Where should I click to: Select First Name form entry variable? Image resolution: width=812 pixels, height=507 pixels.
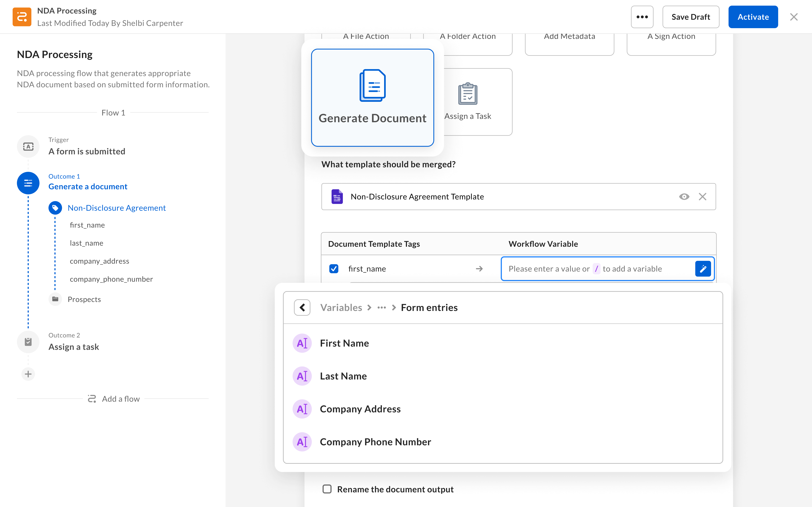344,343
